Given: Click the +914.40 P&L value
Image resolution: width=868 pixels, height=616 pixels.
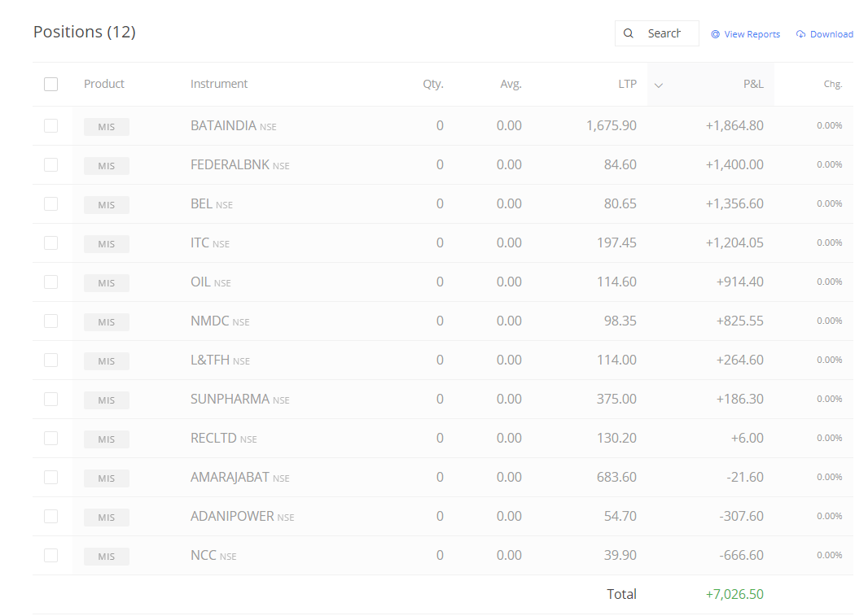Looking at the screenshot, I should pyautogui.click(x=739, y=282).
